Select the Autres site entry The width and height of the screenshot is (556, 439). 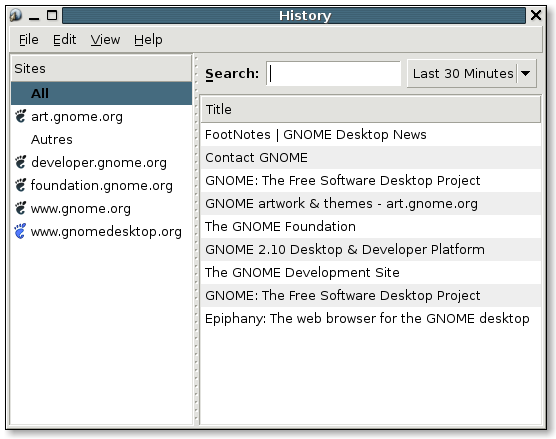[101, 139]
